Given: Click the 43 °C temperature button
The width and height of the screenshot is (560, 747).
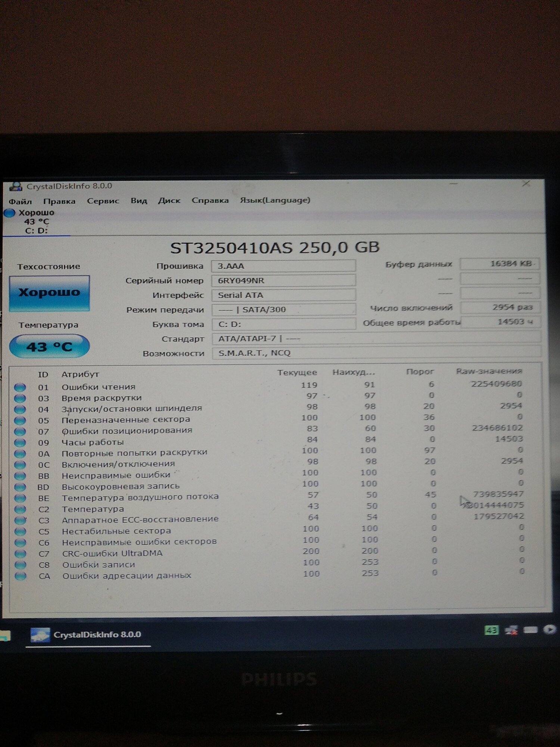Looking at the screenshot, I should pos(49,346).
